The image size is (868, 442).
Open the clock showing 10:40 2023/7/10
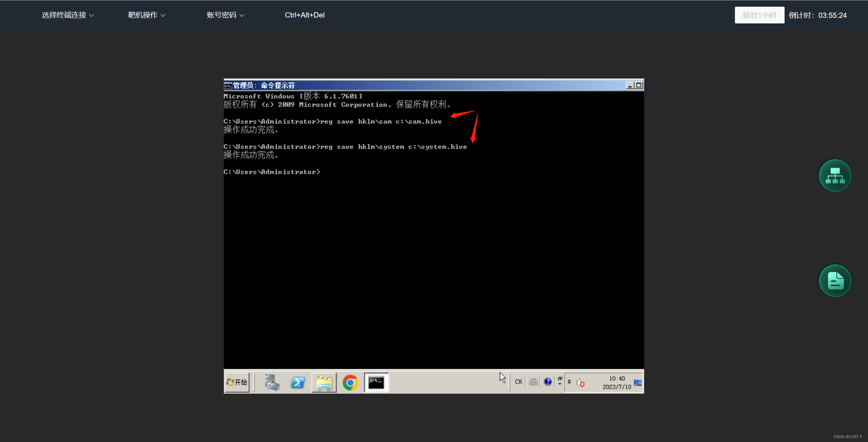617,382
